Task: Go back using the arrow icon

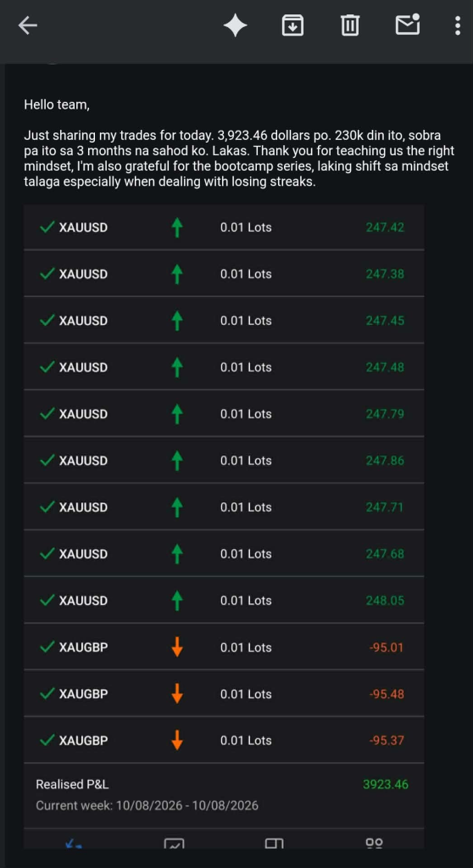Action: (28, 25)
